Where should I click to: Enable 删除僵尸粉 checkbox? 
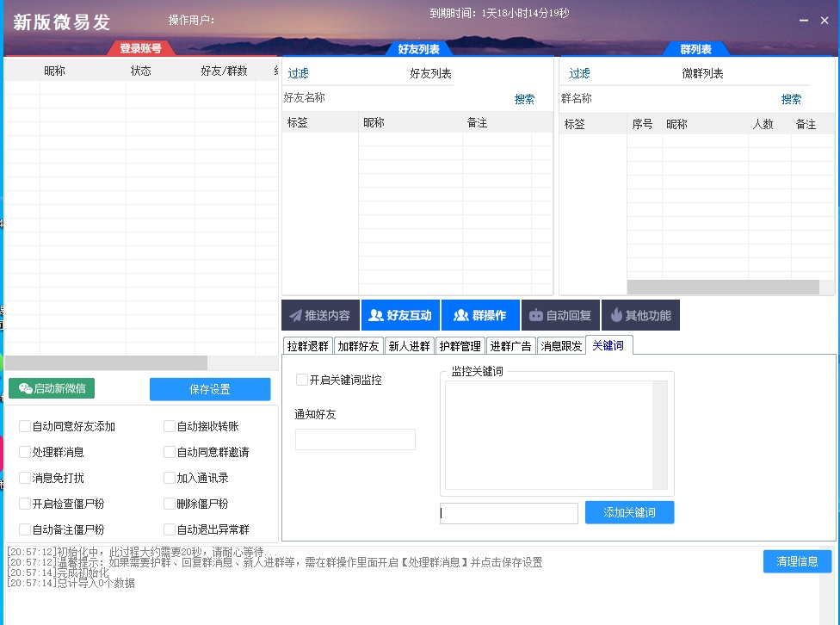pos(170,504)
